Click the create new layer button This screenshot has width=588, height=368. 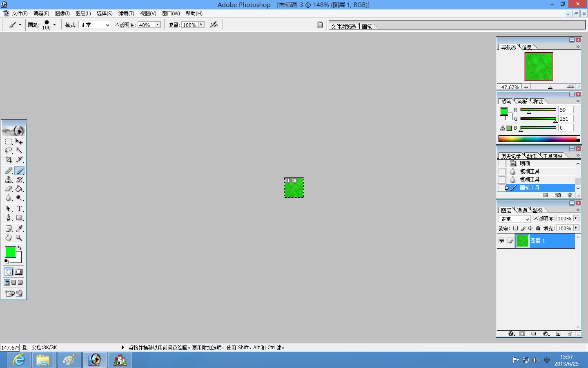[558, 334]
